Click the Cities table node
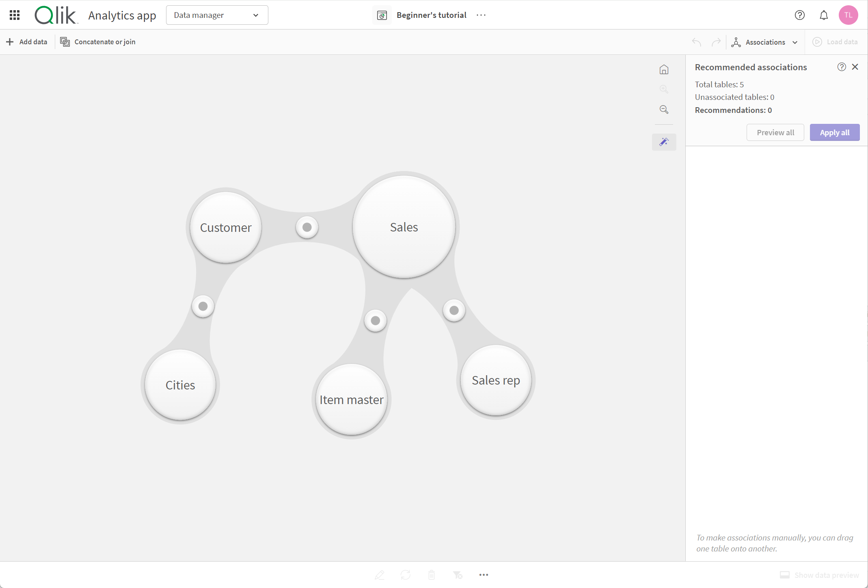Viewport: 868px width, 588px height. click(180, 385)
